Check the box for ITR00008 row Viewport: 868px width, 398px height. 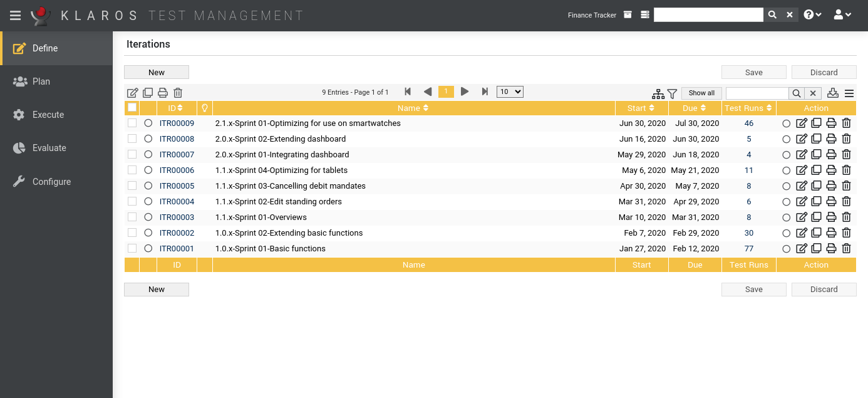[132, 139]
